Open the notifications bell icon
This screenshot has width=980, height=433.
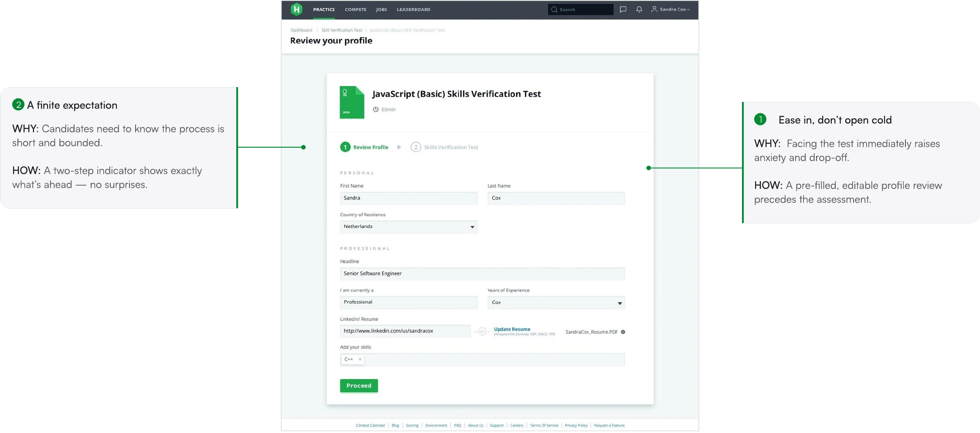click(639, 9)
